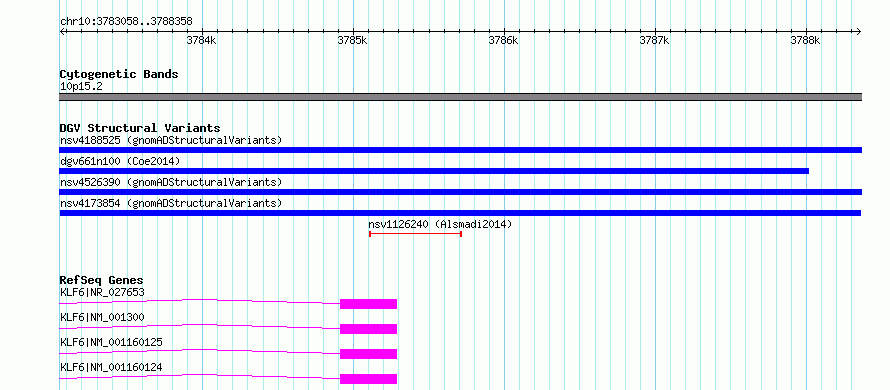Click the 3784k ruler tick label
Screen dimensions: 890x390
point(201,41)
